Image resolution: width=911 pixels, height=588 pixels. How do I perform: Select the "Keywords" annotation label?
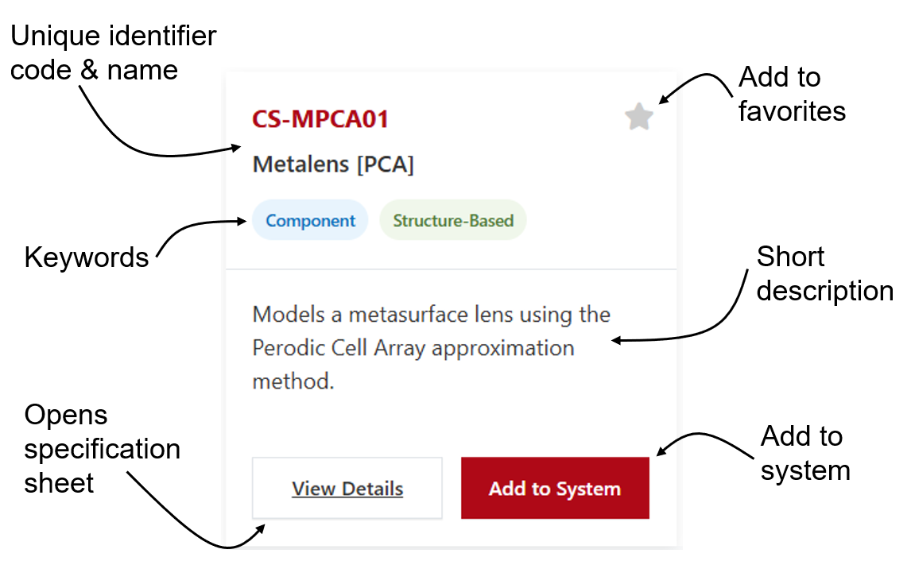(87, 257)
